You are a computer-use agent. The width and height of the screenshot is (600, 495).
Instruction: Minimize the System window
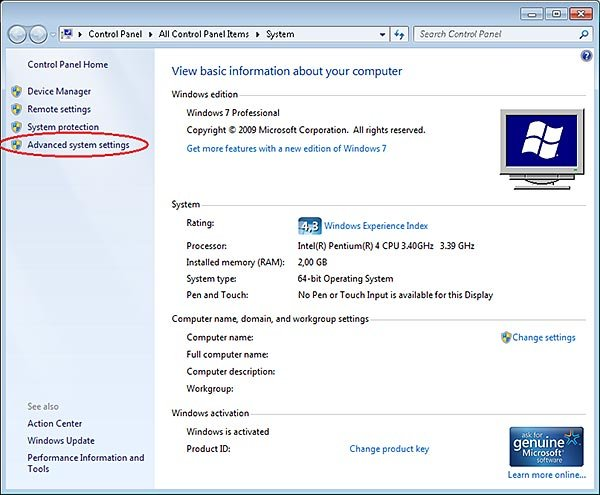[532, 14]
